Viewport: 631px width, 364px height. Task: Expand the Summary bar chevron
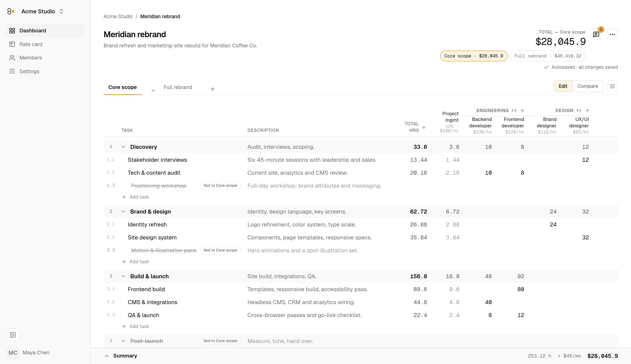coord(107,356)
